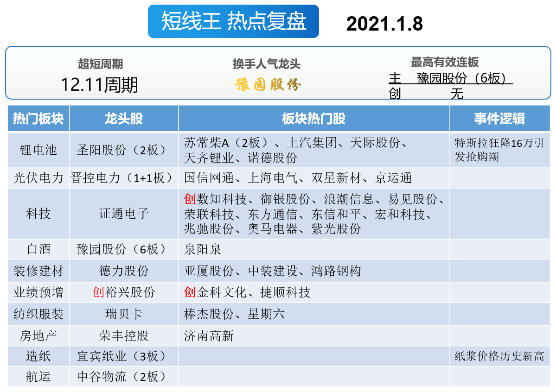Click the 最高有效连板 heading

[445, 63]
